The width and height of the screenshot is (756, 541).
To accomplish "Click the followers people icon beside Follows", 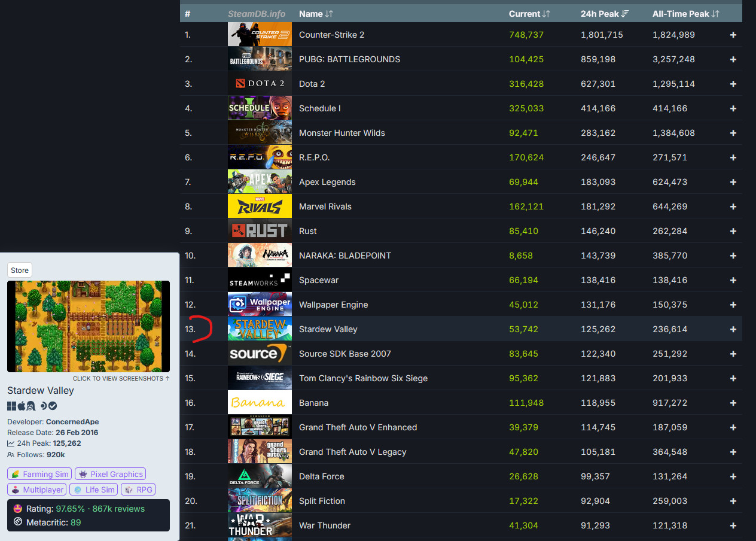I will coord(11,455).
